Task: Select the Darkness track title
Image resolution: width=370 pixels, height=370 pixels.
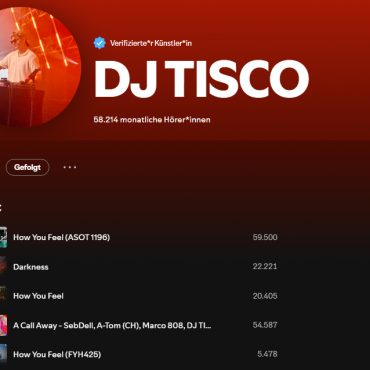Action: [31, 267]
